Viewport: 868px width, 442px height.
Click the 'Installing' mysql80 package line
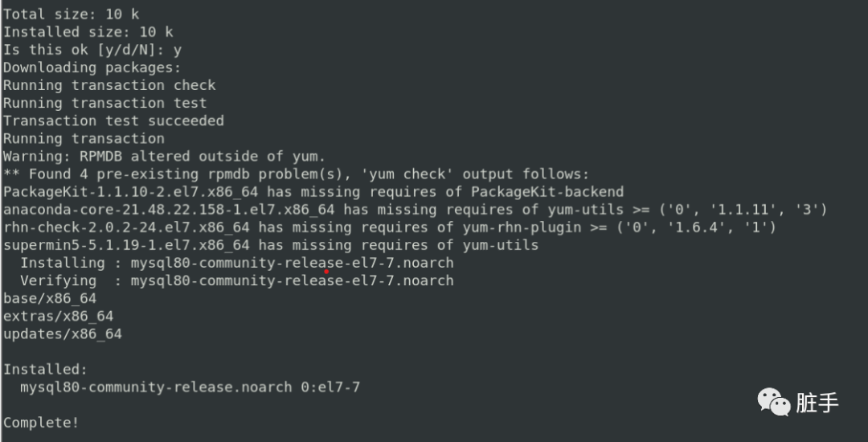(237, 263)
